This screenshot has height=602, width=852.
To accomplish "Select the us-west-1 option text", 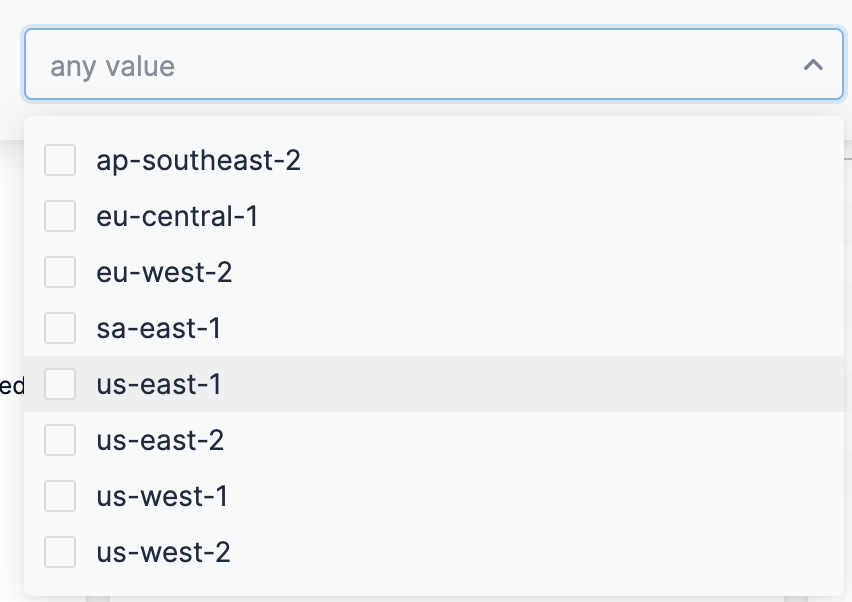I will (162, 496).
